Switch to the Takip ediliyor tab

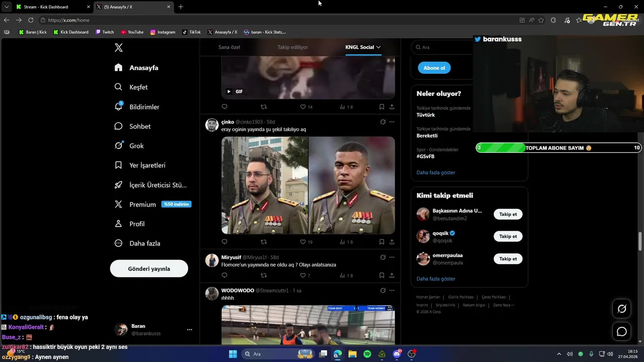[293, 47]
